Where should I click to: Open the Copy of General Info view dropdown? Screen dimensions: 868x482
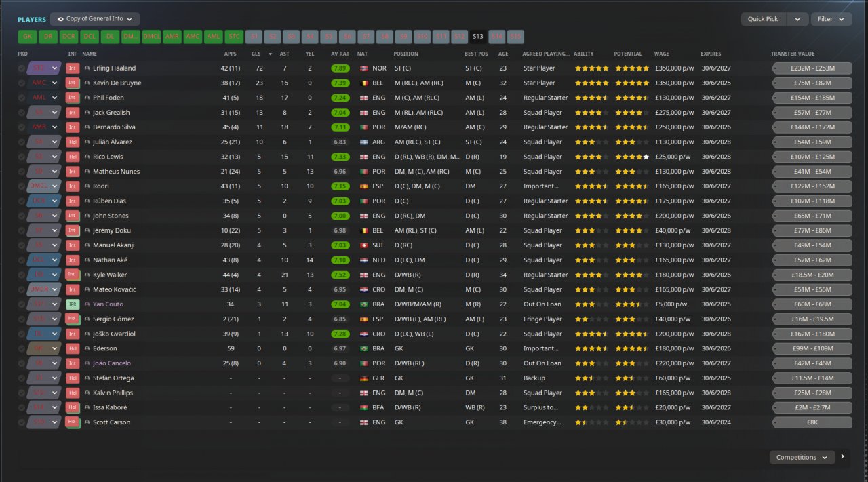click(x=95, y=19)
